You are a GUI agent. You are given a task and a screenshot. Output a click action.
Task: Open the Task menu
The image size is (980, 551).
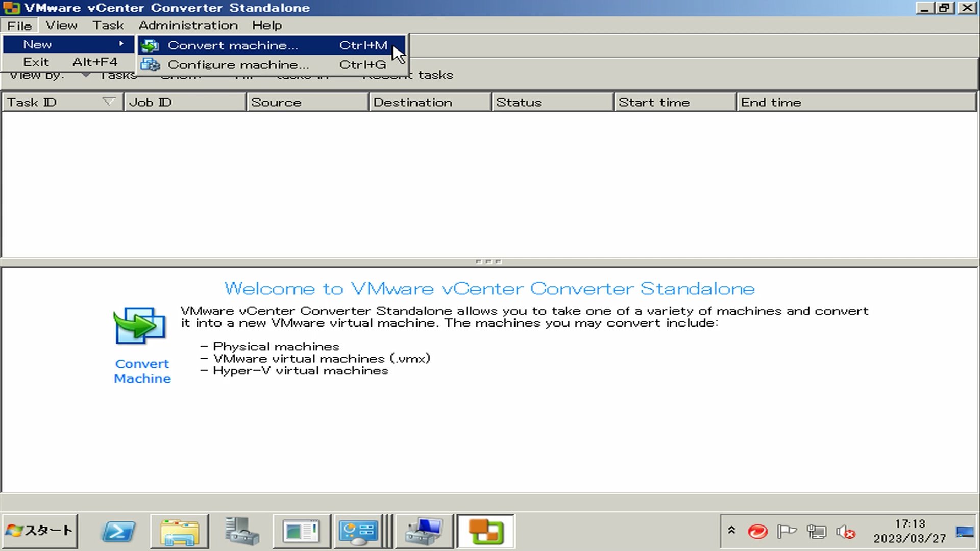108,26
